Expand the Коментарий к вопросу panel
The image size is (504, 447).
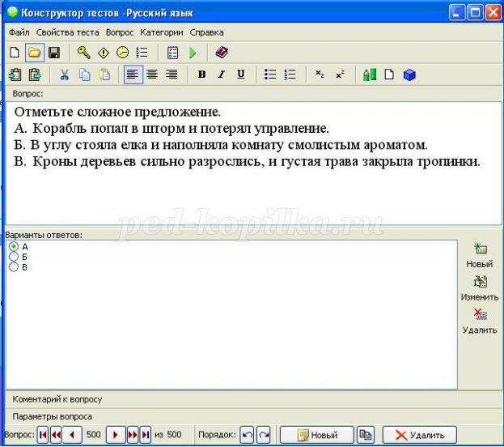pos(57,399)
